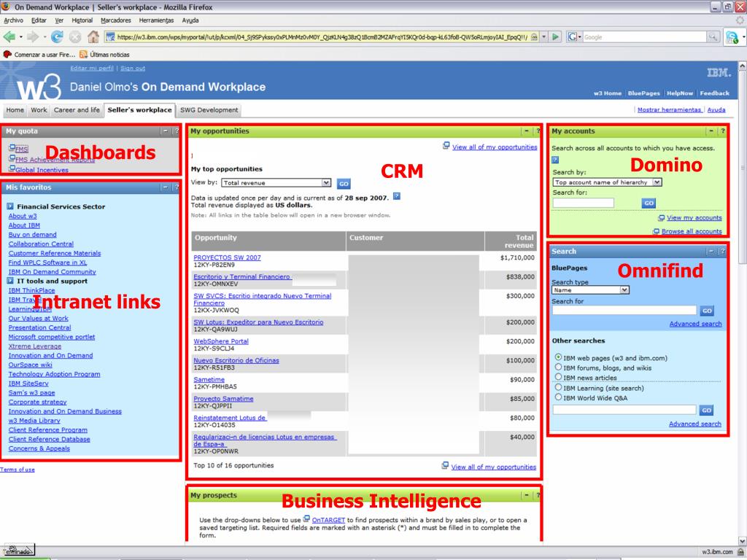The image size is (747, 560).
Task: Switch to the Career and life tab
Action: coord(77,110)
